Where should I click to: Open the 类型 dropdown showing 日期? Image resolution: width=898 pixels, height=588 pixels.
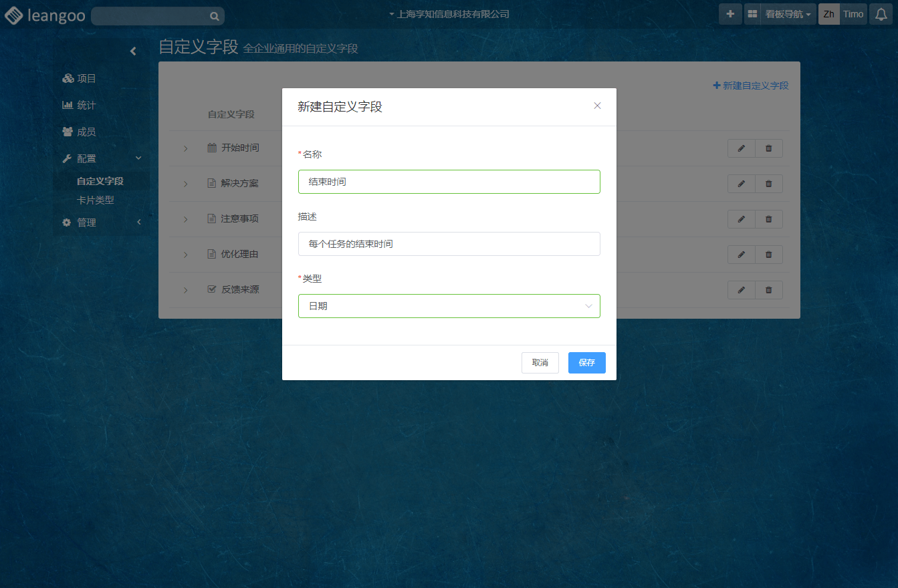449,306
